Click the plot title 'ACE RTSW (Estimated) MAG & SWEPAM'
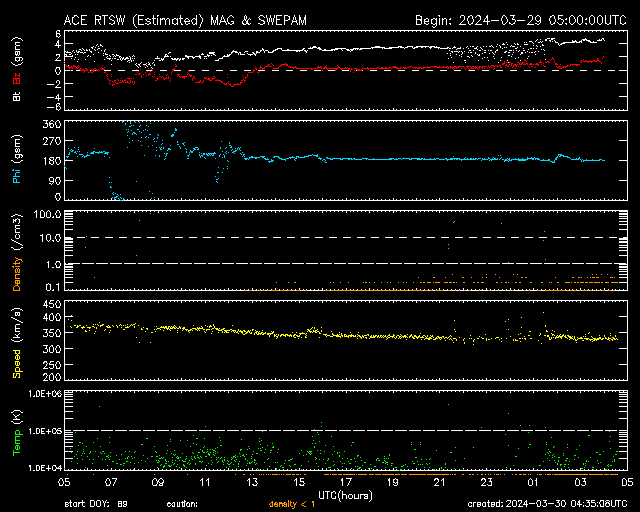640x512 pixels. (185, 20)
